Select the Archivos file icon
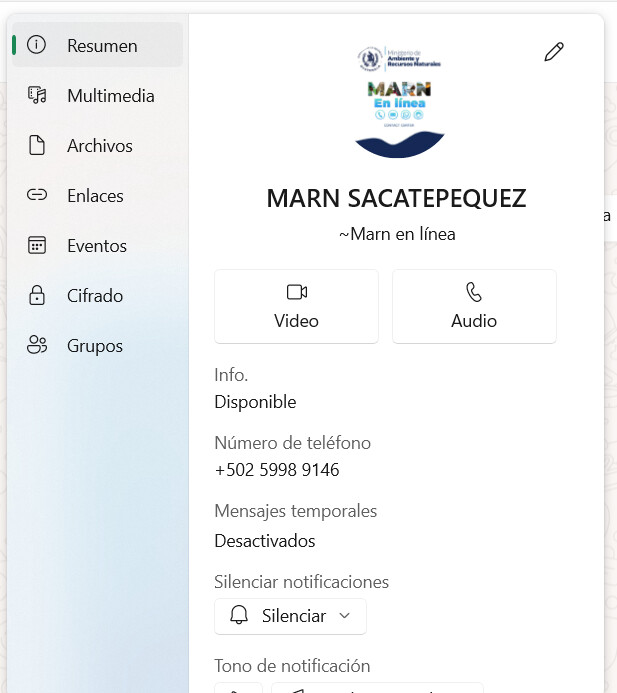Image resolution: width=617 pixels, height=693 pixels. 37,146
